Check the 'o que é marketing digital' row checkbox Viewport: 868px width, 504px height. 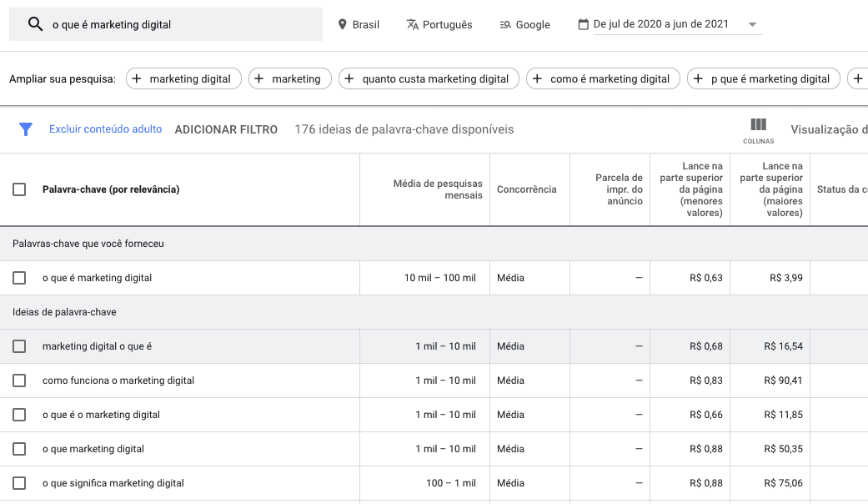[19, 277]
